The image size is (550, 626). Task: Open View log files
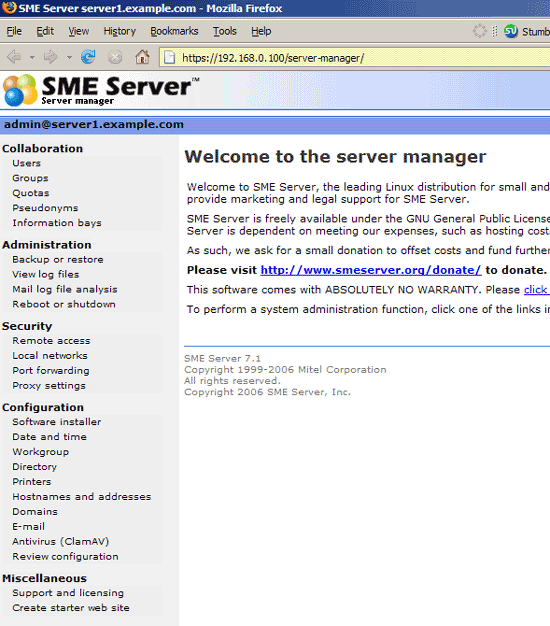(46, 274)
